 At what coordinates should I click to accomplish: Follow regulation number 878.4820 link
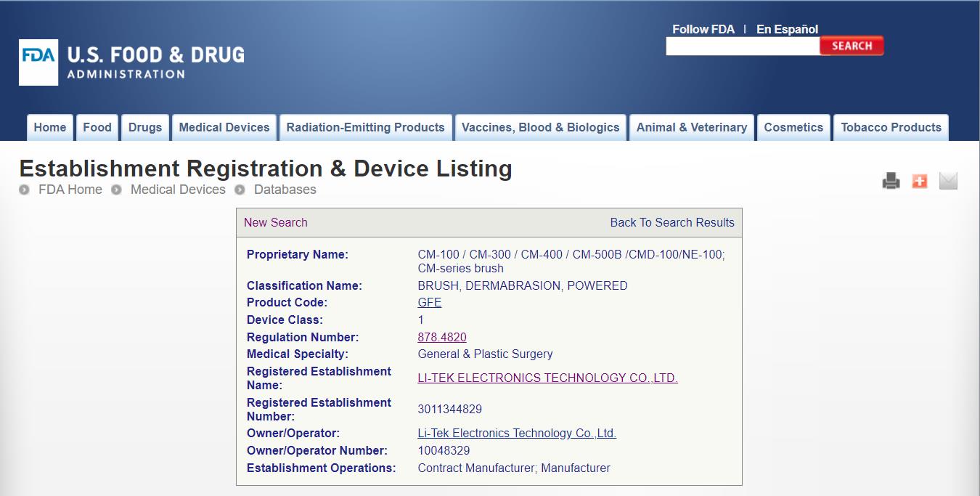coord(442,337)
